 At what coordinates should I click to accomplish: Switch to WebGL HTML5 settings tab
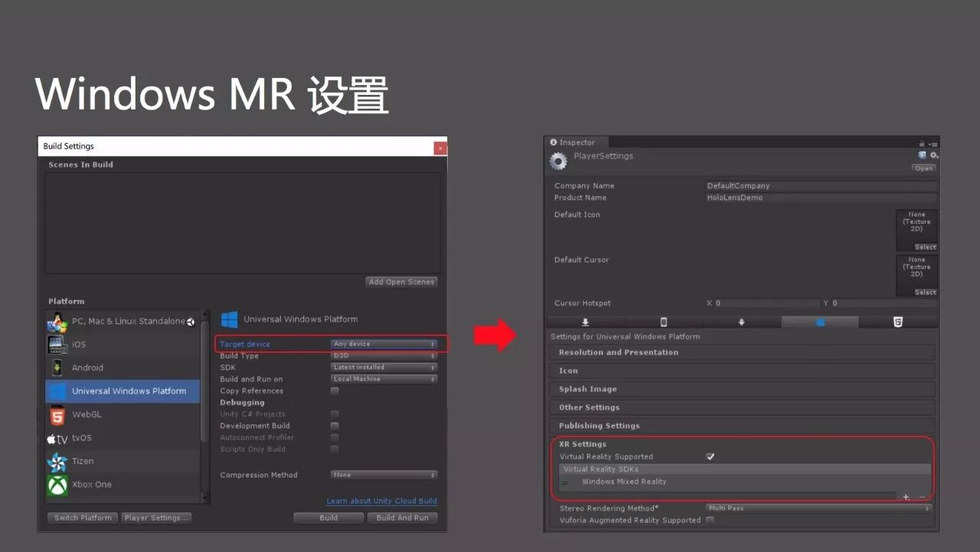[x=898, y=322]
